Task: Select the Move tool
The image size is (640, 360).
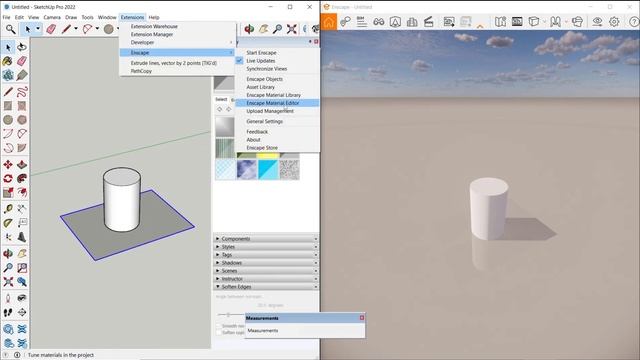Action: 8,164
